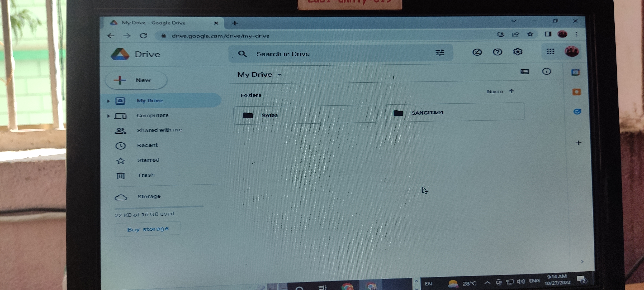This screenshot has height=290, width=644.
Task: Go to Shared with me
Action: [159, 130]
